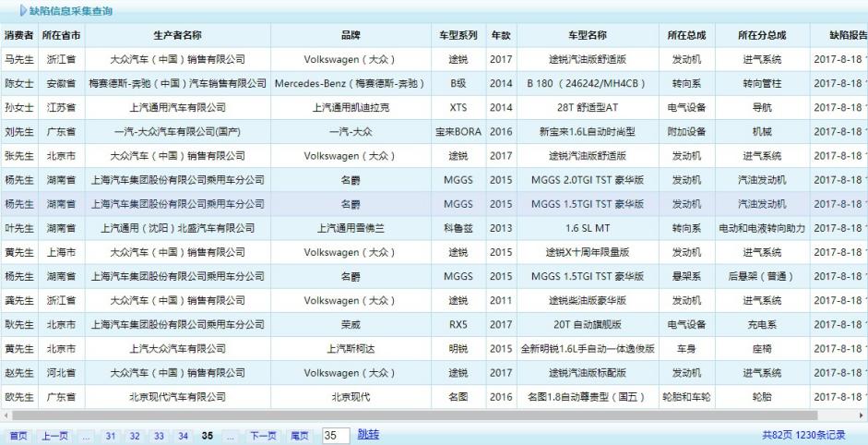Click the 荣威 brand cell
The width and height of the screenshot is (868, 445).
351,324
